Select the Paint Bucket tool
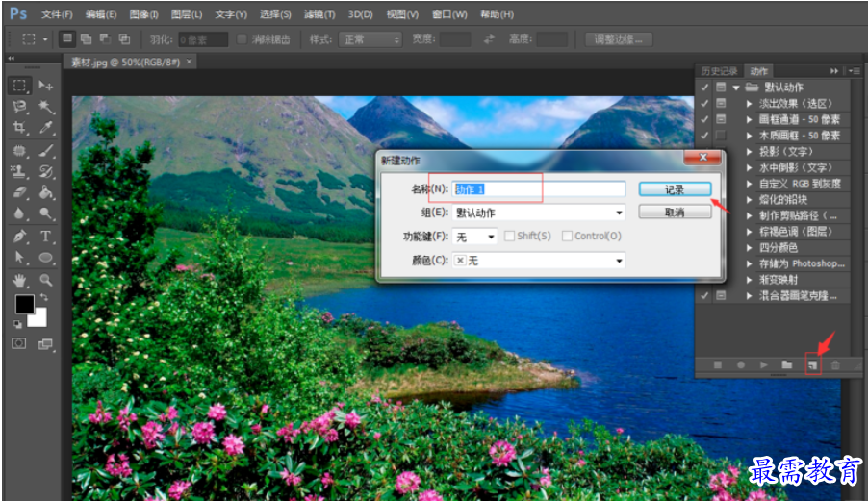This screenshot has width=868, height=501. 46,192
